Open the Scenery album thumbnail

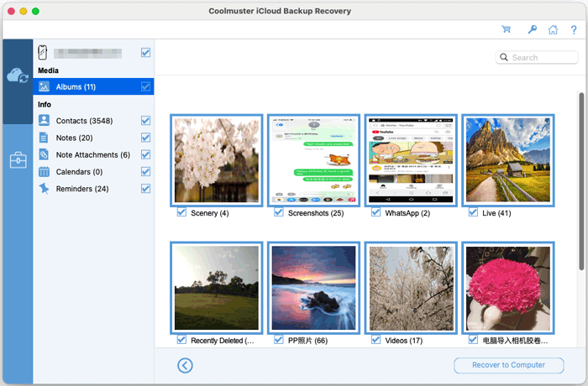217,160
